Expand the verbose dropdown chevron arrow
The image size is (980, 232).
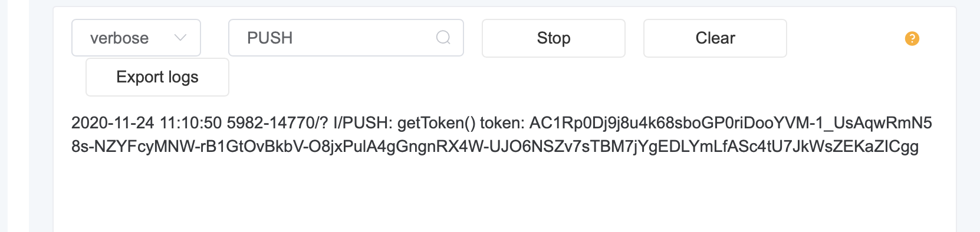180,38
